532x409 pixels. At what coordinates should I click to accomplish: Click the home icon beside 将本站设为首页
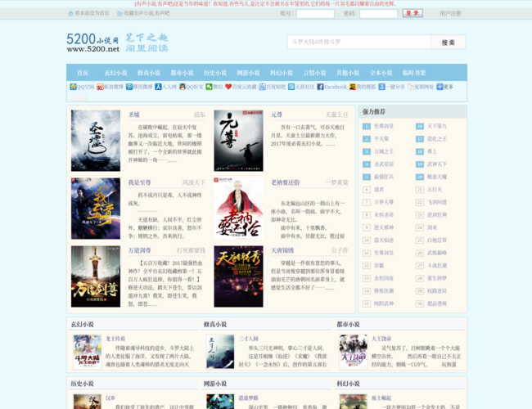click(70, 14)
